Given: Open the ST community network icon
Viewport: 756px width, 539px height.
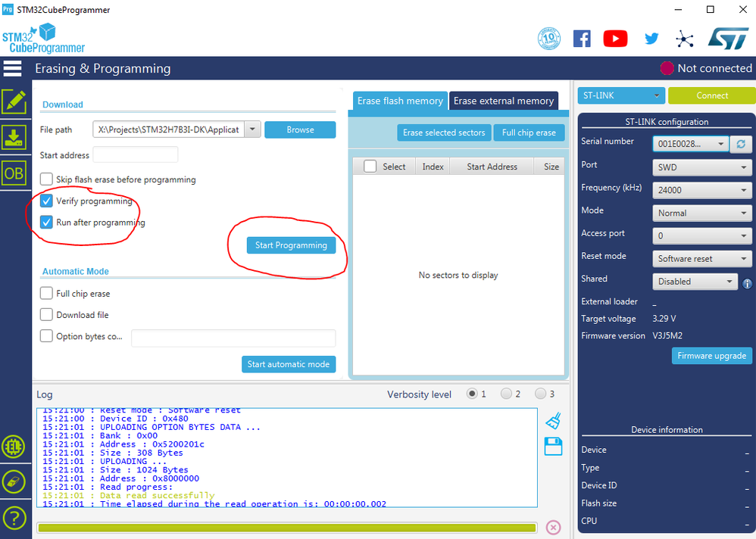Looking at the screenshot, I should pos(685,39).
